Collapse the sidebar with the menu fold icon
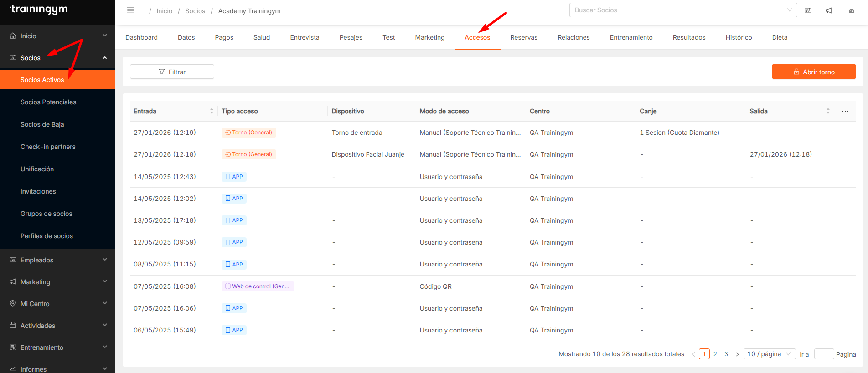The height and width of the screenshot is (373, 868). (x=130, y=10)
